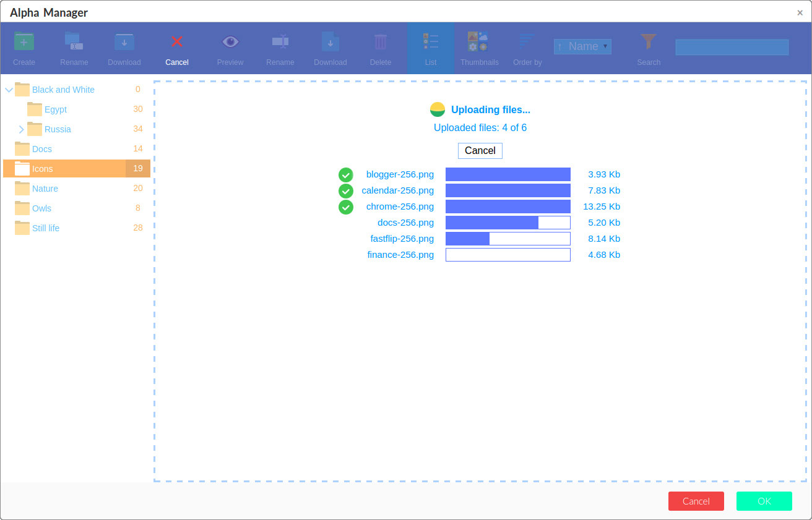The image size is (812, 520).
Task: Click the Order by icon
Action: coord(527,42)
